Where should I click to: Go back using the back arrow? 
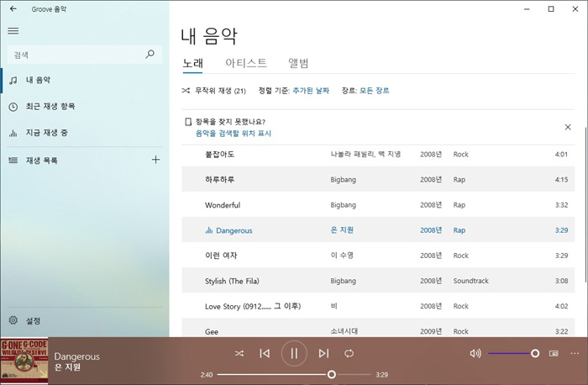(x=13, y=8)
